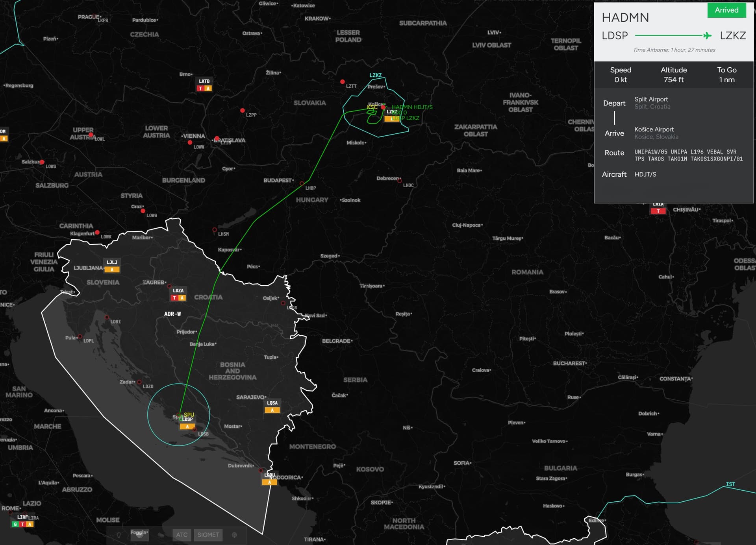
Task: Select the ADR-W sector label
Action: tap(172, 314)
